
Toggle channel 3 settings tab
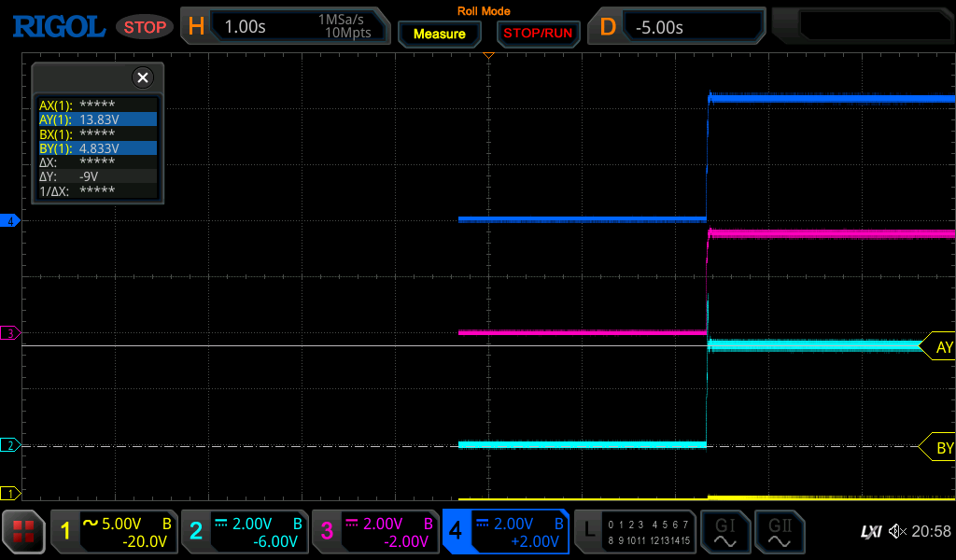tap(375, 531)
